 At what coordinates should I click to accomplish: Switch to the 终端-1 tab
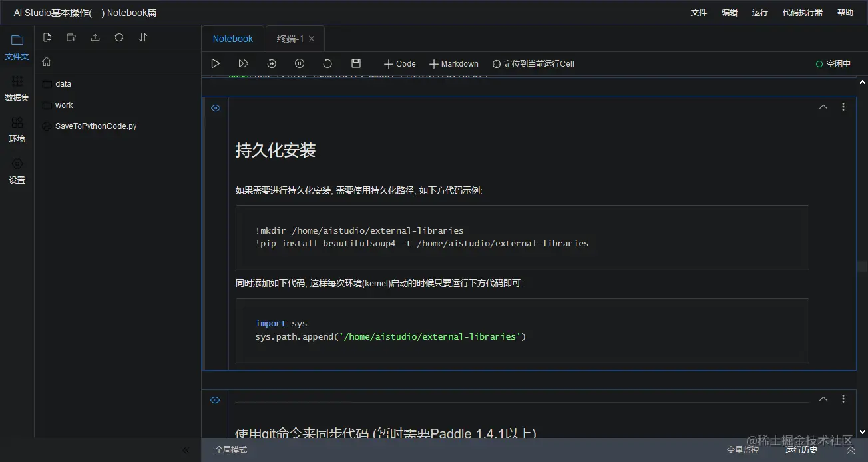[x=290, y=39]
